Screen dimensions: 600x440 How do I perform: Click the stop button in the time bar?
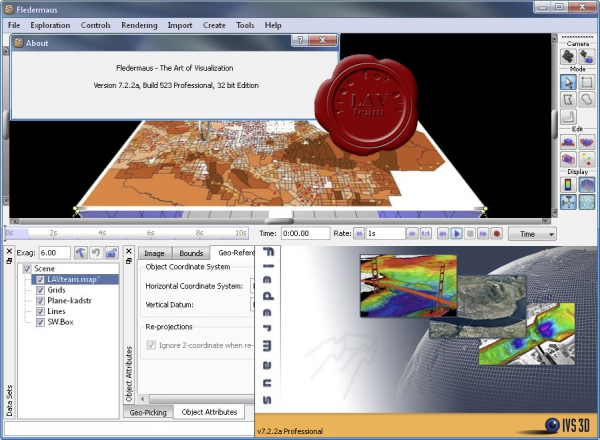coord(470,233)
